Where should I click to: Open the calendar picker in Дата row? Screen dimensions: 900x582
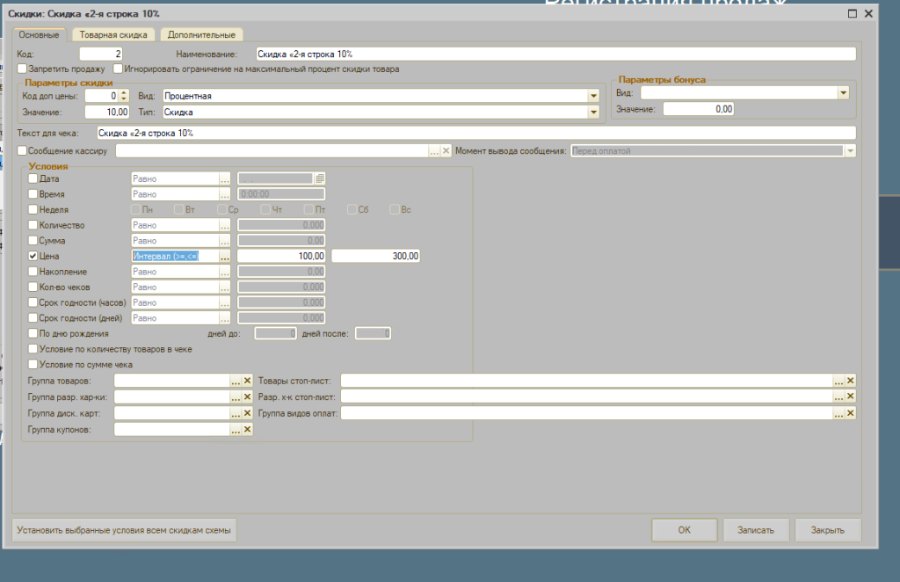point(320,179)
